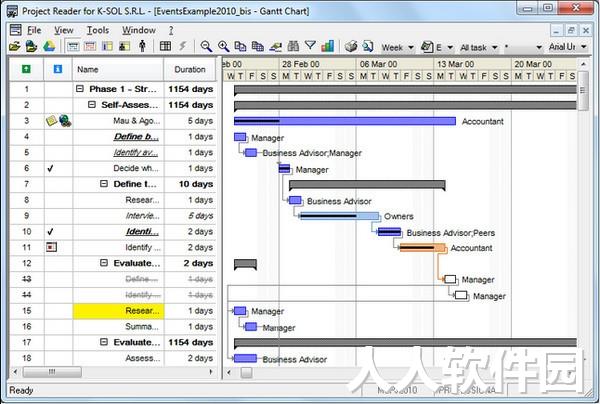Select the Identi... task on row 10
Image resolution: width=600 pixels, height=404 pixels.
click(x=142, y=231)
